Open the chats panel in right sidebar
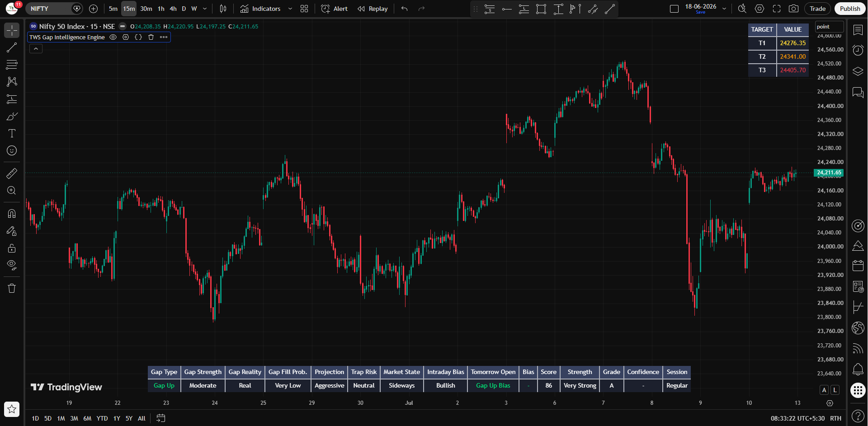868x426 pixels. 858,93
